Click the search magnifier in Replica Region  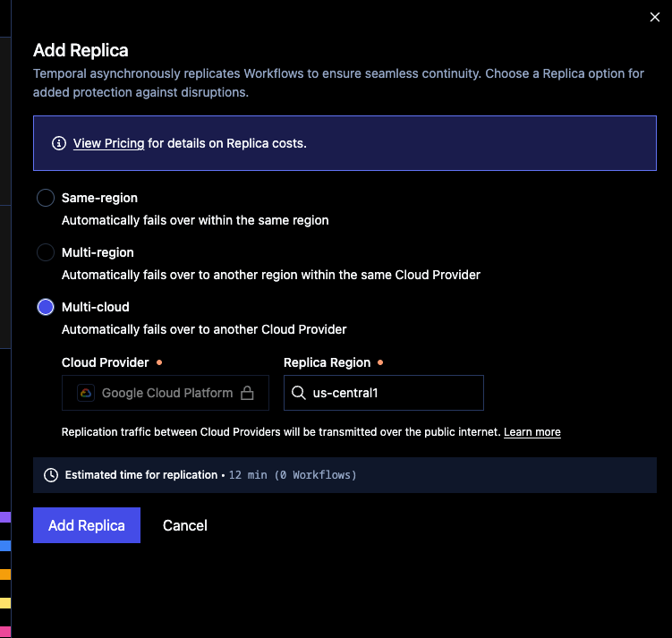pyautogui.click(x=299, y=393)
